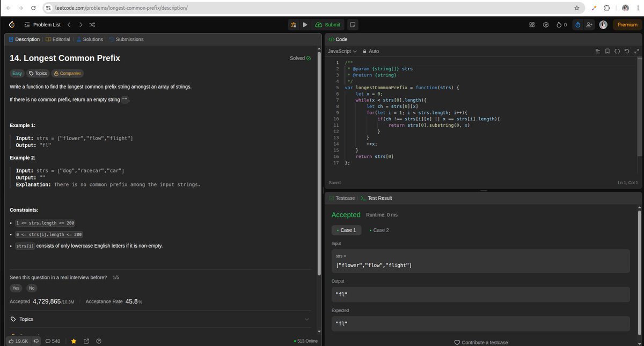Viewport: 644px width, 346px height.
Task: Click the Companies tag pill
Action: click(67, 74)
